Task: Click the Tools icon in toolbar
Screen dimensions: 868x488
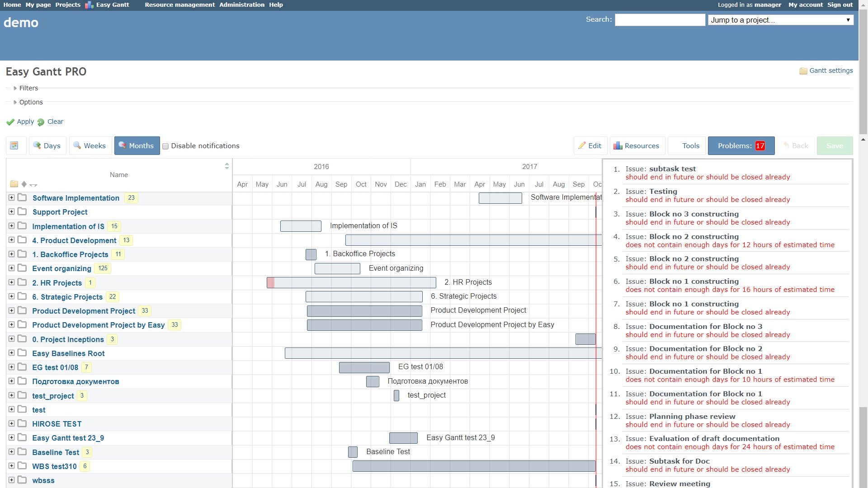Action: coord(690,145)
